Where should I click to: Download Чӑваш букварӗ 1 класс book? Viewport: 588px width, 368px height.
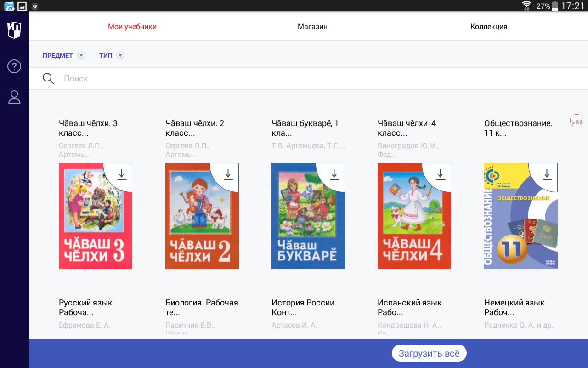click(334, 174)
